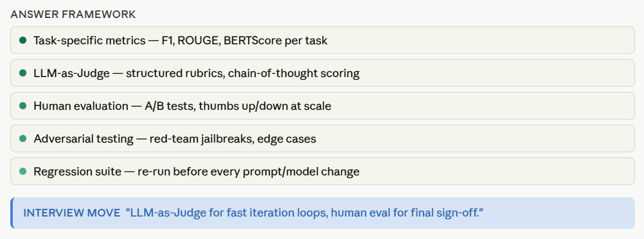Screen dimensions: 644x239
Task: Click the quoted LLM-as-Judge interview tip sentence
Action: (x=305, y=213)
